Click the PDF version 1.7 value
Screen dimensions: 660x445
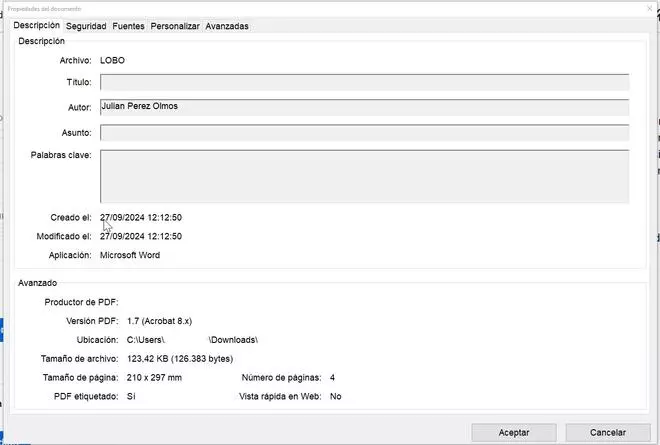pyautogui.click(x=167, y=321)
